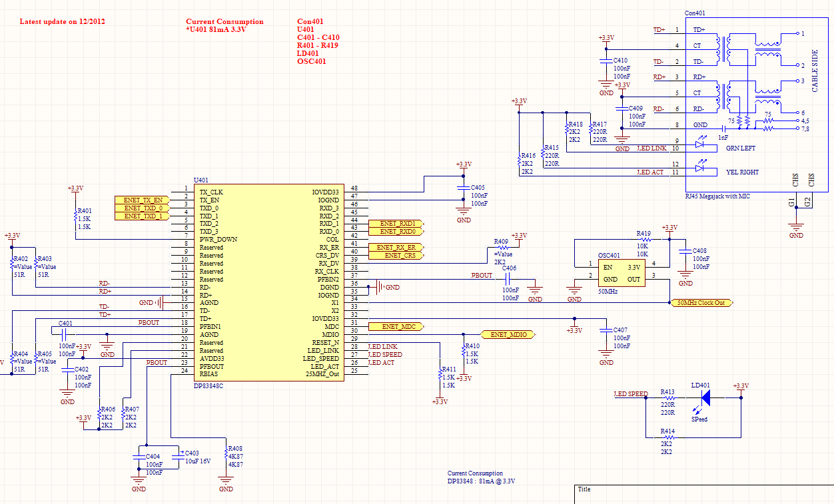Select the R410 designator
This screenshot has width=834, height=504.
(472, 346)
